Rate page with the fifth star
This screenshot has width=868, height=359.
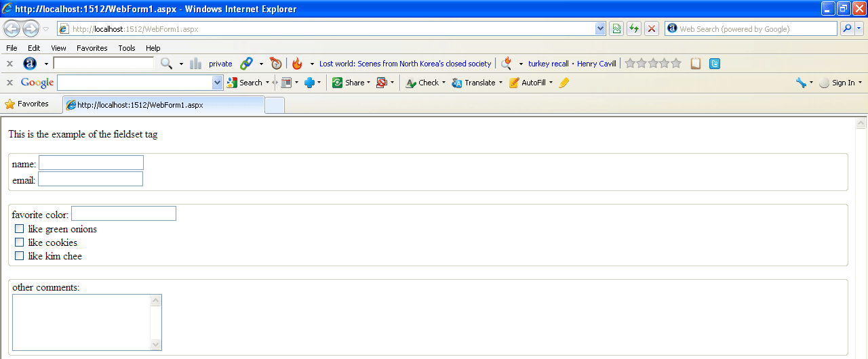[676, 63]
